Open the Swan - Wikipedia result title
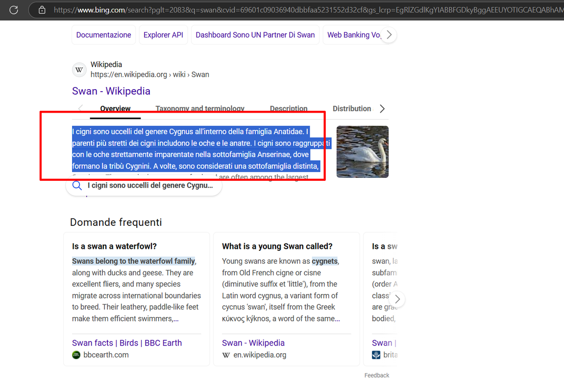 pyautogui.click(x=111, y=91)
